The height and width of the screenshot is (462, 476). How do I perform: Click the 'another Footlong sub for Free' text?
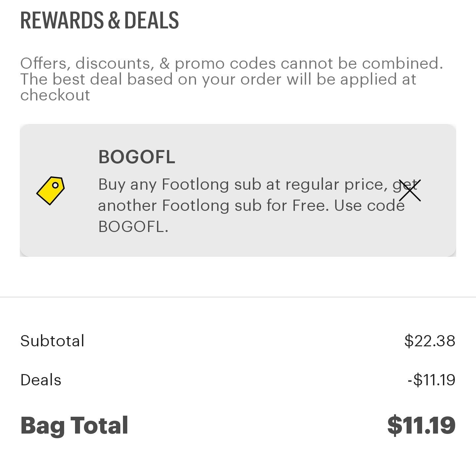214,206
